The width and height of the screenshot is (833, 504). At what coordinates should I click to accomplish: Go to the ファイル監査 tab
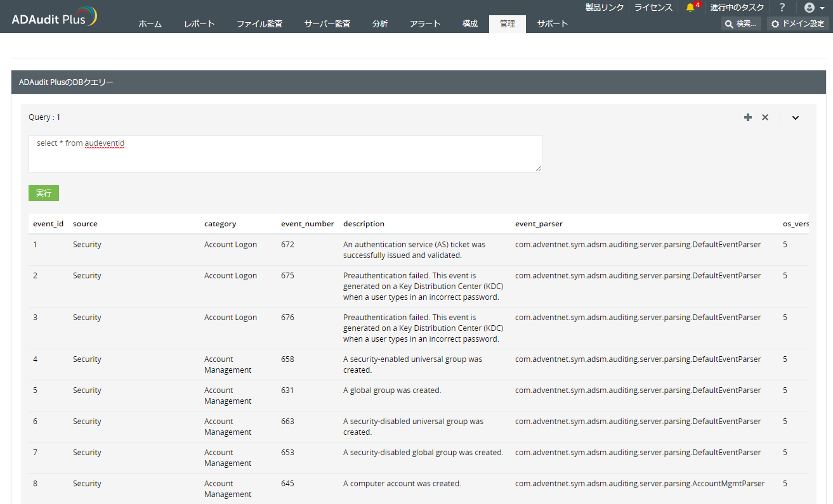[x=259, y=24]
